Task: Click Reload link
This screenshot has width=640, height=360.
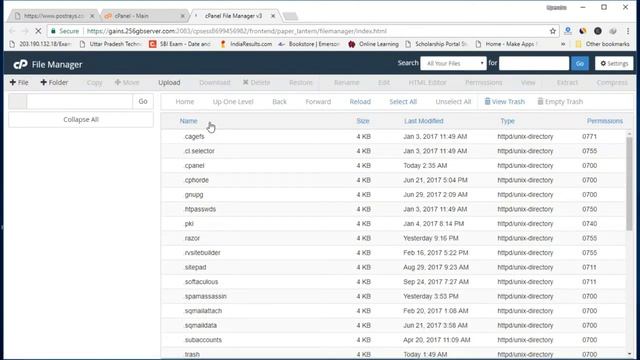Action: (360, 102)
